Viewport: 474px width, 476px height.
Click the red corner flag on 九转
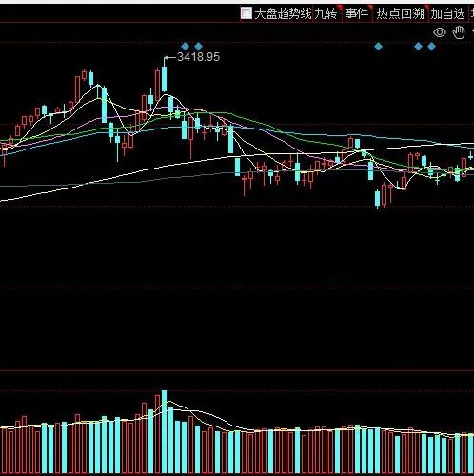click(x=340, y=8)
